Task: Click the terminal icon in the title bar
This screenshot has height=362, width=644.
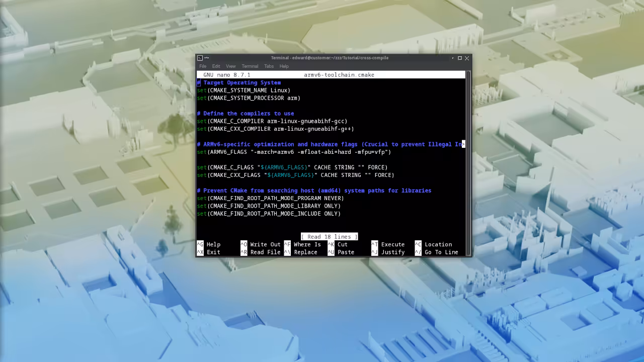Action: pyautogui.click(x=200, y=58)
